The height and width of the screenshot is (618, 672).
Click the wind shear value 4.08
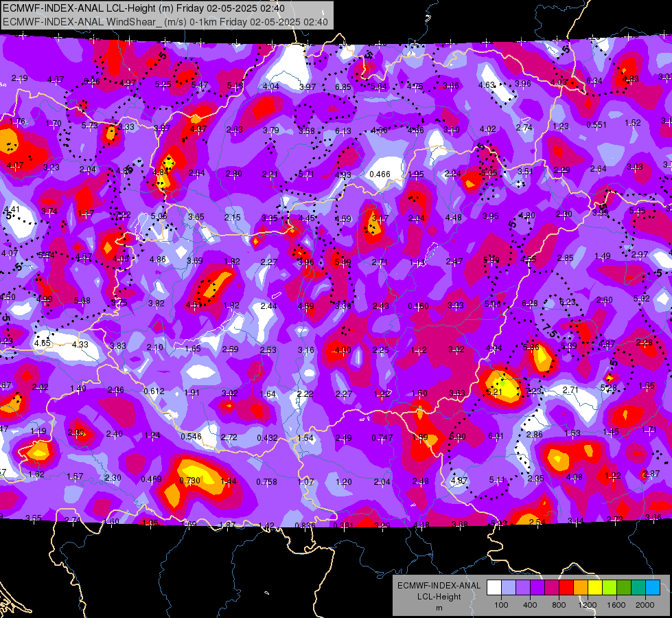coord(575,477)
